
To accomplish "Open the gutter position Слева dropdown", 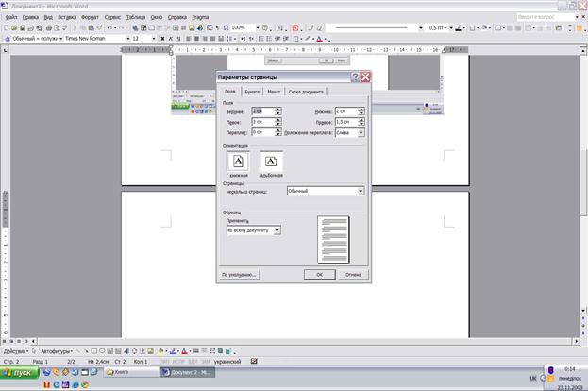I will pos(361,132).
